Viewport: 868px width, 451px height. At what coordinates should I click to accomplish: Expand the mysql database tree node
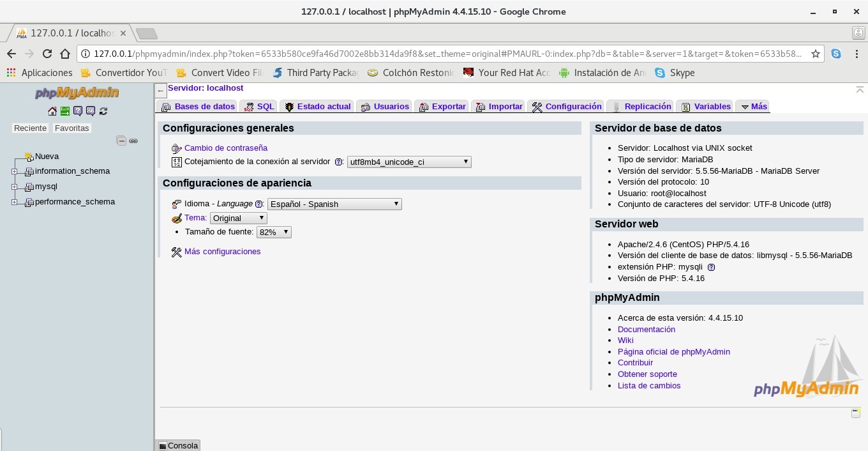coord(14,187)
